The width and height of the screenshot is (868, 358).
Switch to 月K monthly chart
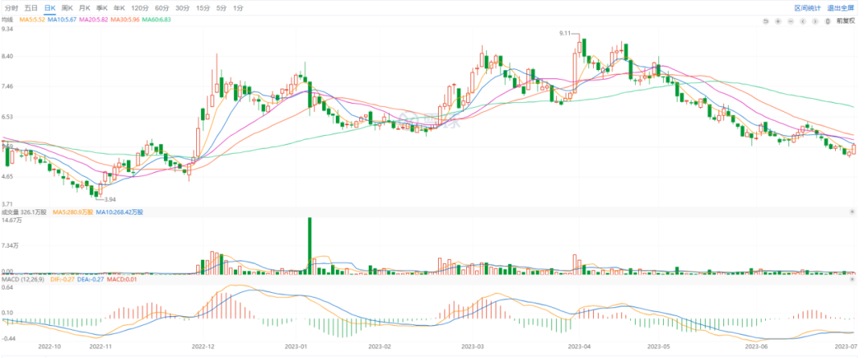click(x=85, y=7)
